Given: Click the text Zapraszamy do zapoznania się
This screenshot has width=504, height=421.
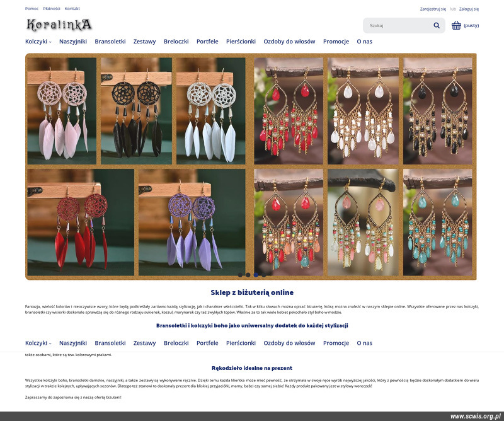Looking at the screenshot, I should tap(73, 398).
